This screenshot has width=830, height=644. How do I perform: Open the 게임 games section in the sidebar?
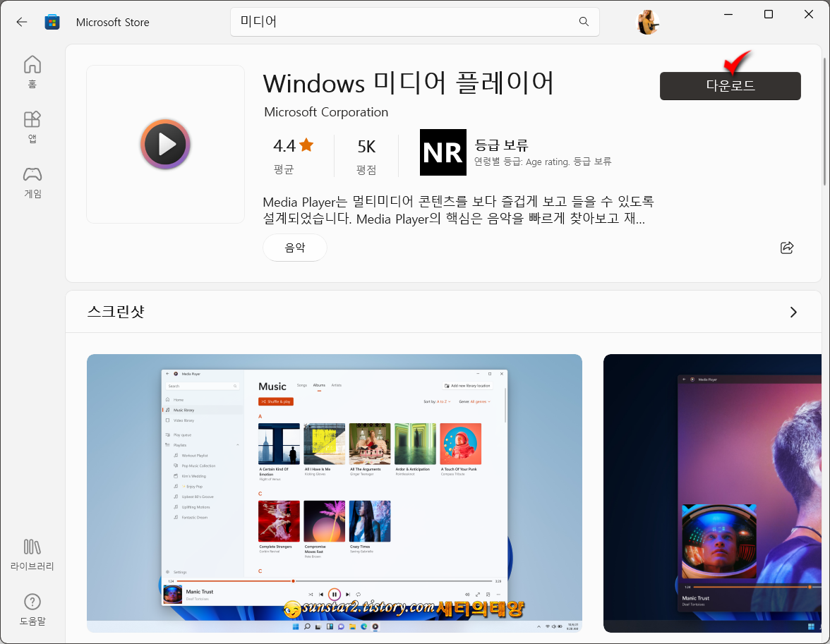[x=32, y=183]
